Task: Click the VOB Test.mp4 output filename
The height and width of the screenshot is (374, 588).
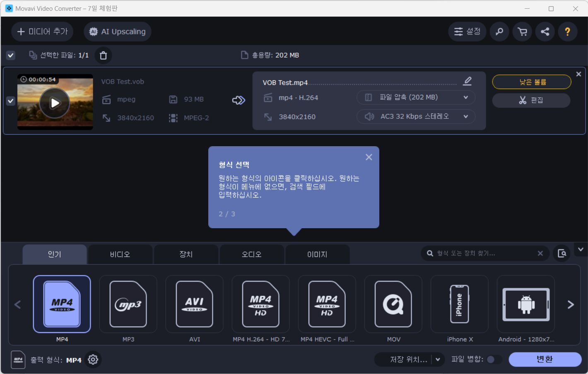Action: coord(285,82)
